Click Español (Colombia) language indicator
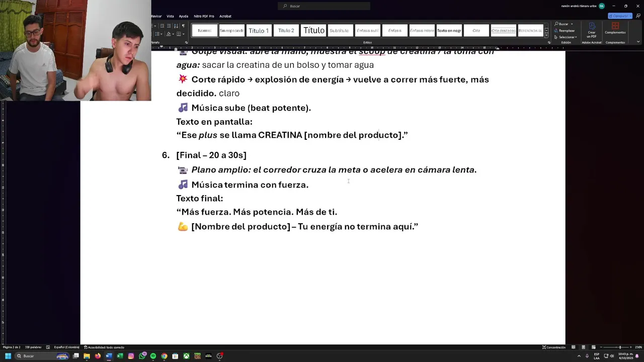The height and width of the screenshot is (362, 644). [x=66, y=347]
